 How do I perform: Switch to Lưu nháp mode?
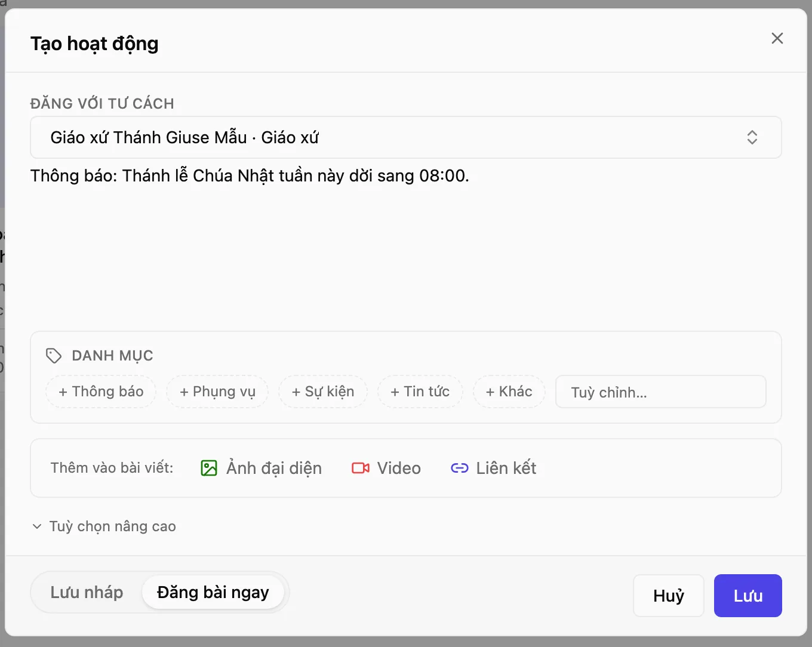tap(87, 592)
